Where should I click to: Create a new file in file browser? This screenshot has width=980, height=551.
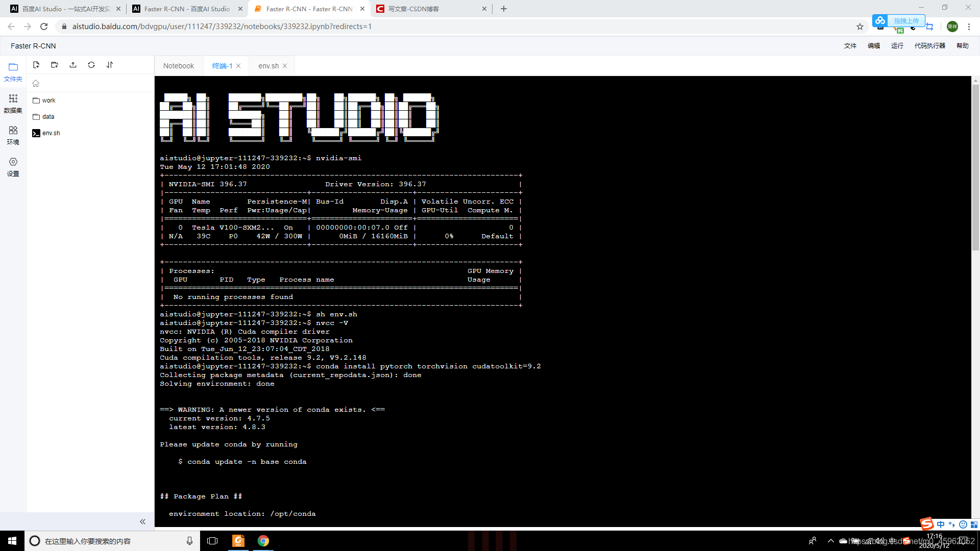click(x=36, y=65)
